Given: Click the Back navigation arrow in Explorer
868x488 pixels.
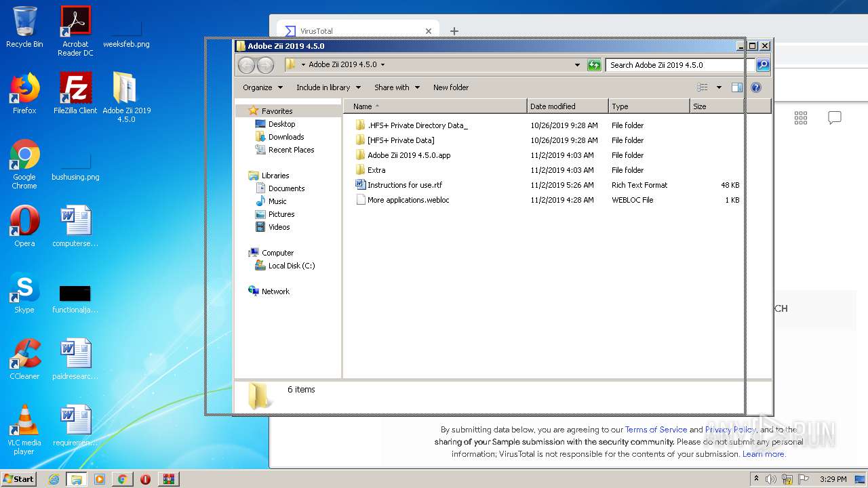Looking at the screenshot, I should click(x=247, y=65).
